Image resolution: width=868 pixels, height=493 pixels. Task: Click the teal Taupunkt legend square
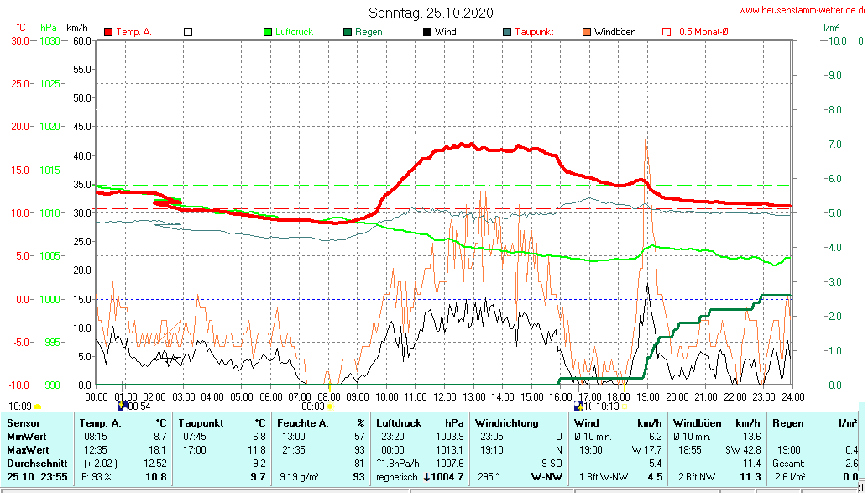click(x=506, y=32)
